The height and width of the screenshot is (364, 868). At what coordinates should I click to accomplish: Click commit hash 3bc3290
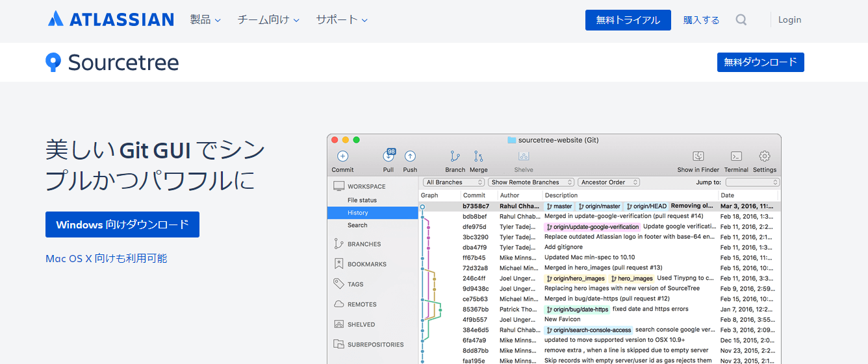[475, 237]
